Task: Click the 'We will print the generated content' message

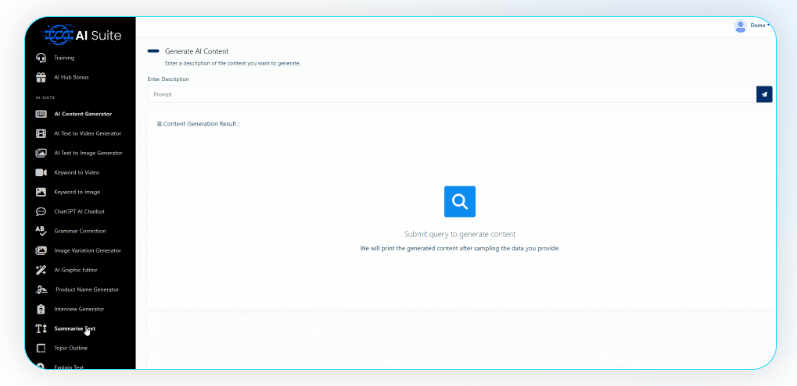Action: click(459, 249)
